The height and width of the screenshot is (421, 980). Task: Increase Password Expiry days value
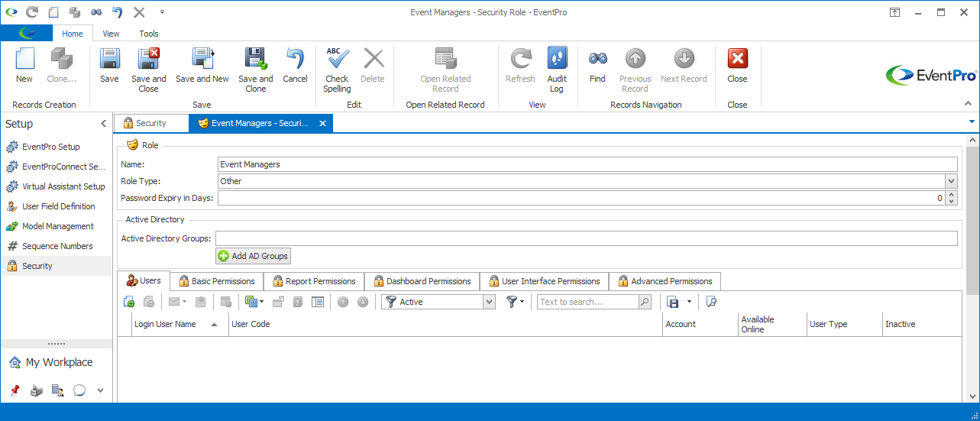pyautogui.click(x=951, y=194)
